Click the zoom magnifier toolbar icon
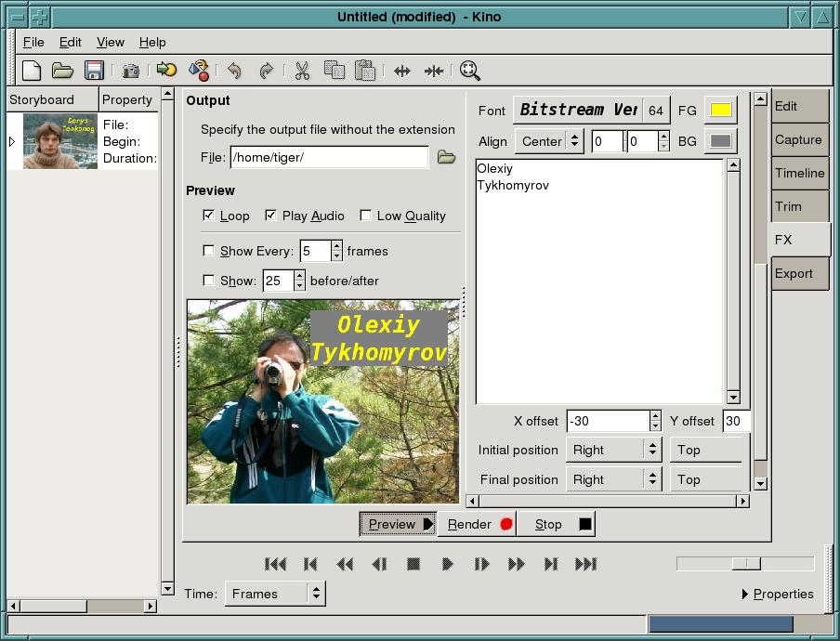Image resolution: width=840 pixels, height=641 pixels. point(469,71)
